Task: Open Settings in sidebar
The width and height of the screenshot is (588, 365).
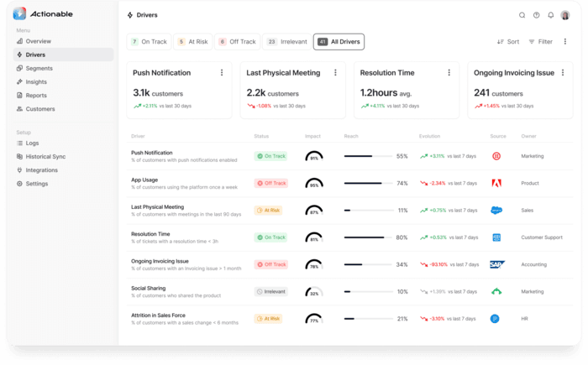Action: [63, 184]
